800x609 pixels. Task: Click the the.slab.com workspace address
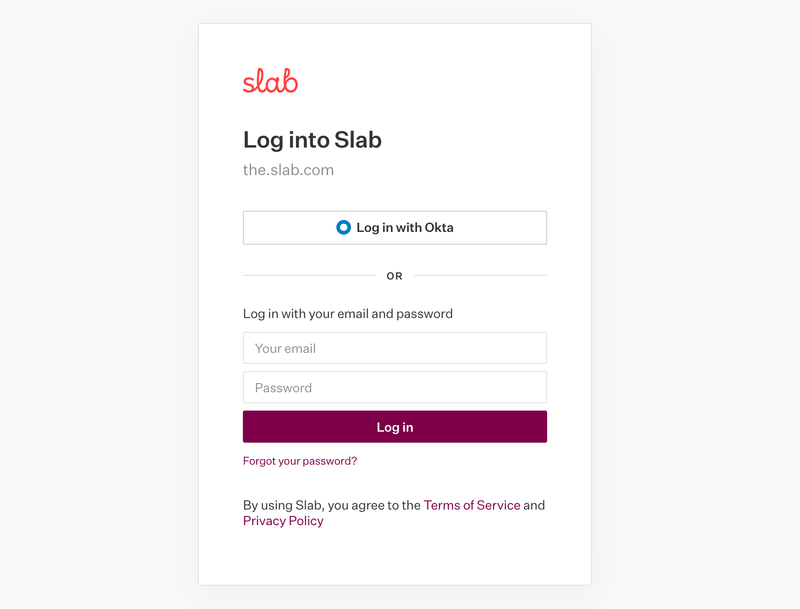(288, 170)
